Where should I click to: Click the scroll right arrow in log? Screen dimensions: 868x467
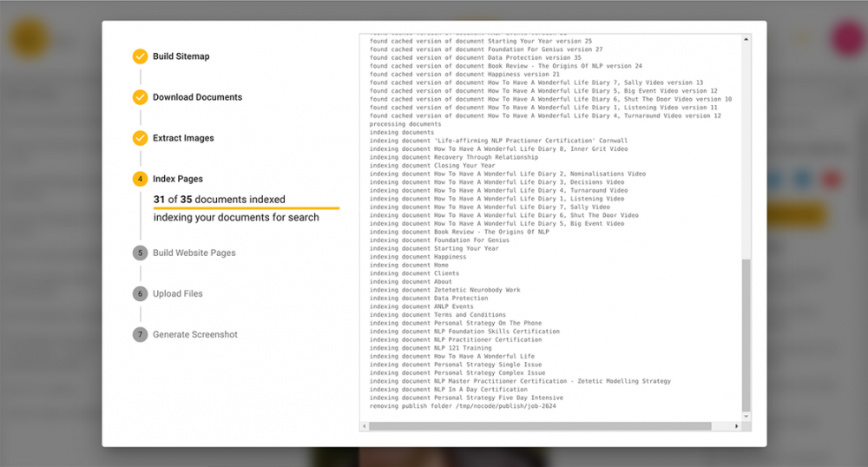[x=737, y=426]
